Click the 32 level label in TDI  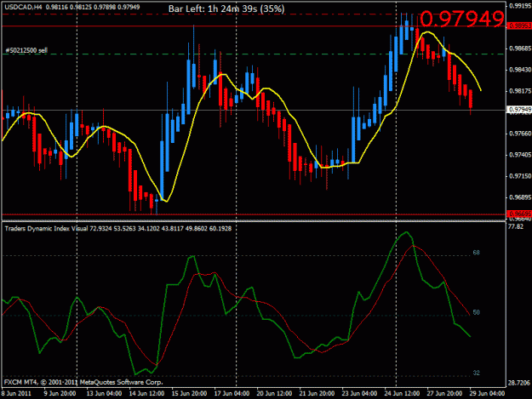[476, 373]
